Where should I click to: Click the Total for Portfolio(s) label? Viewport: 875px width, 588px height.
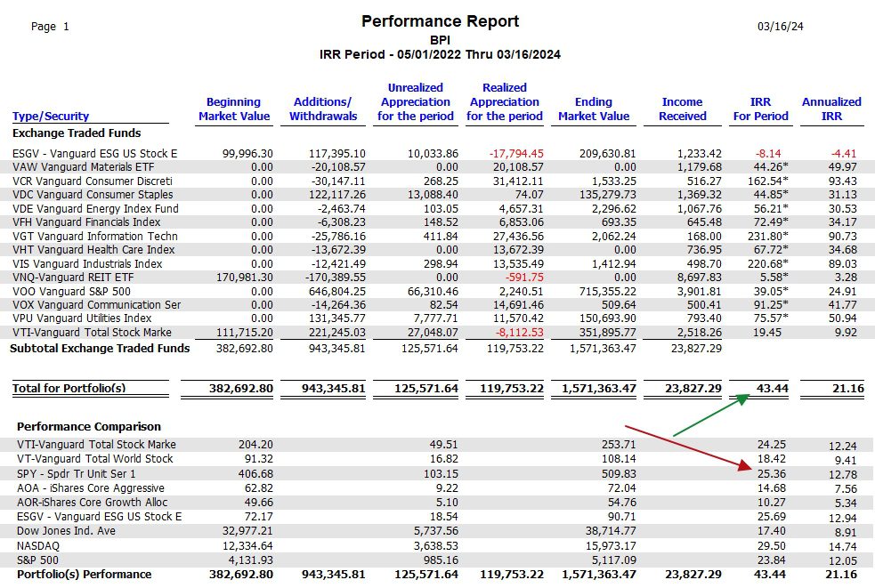point(69,388)
